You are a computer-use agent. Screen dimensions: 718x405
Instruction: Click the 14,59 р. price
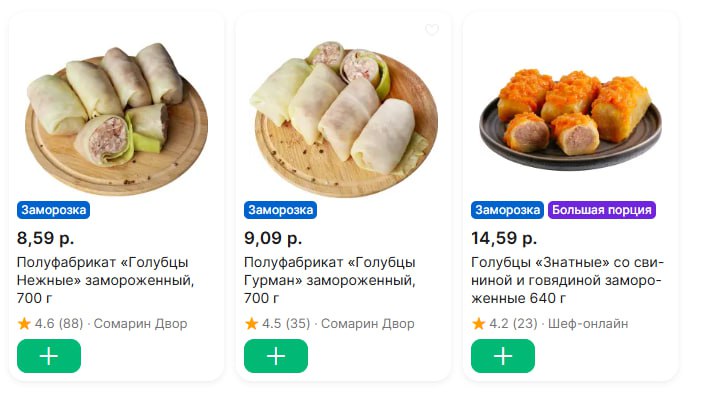[504, 238]
